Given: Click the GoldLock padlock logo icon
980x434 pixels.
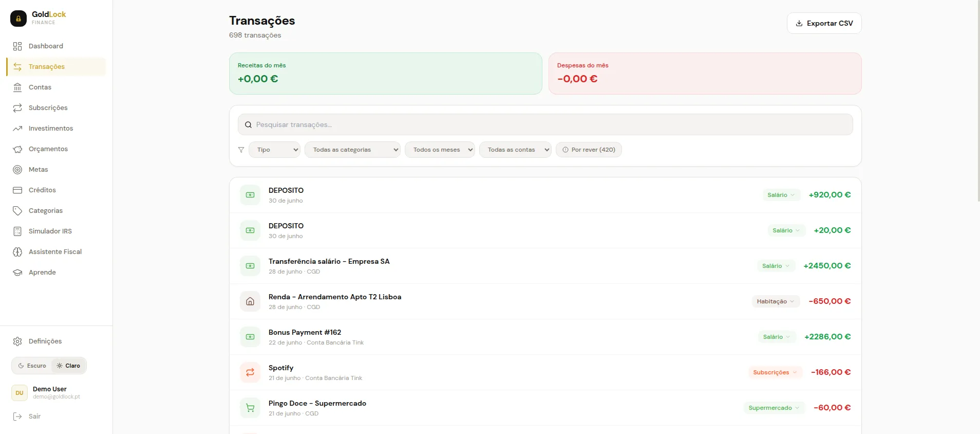Looking at the screenshot, I should tap(18, 19).
